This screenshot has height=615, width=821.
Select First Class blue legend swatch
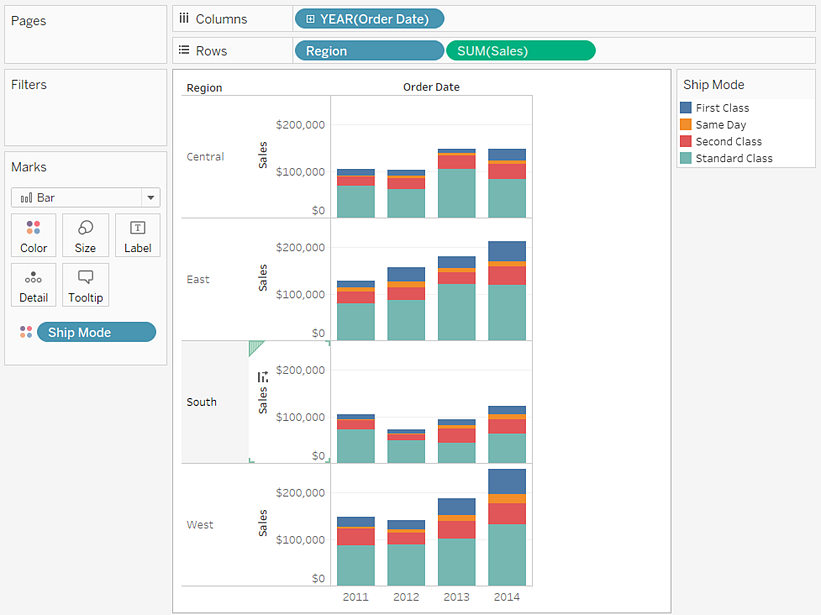click(x=685, y=108)
